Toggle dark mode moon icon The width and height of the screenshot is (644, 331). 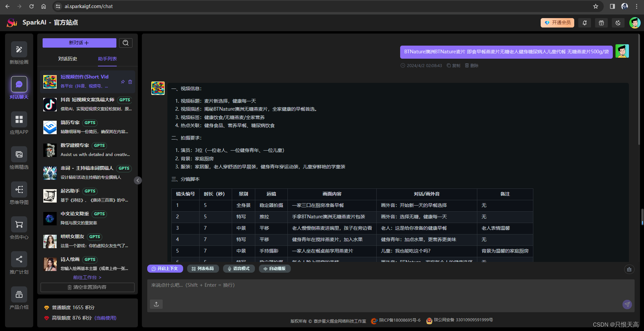618,23
